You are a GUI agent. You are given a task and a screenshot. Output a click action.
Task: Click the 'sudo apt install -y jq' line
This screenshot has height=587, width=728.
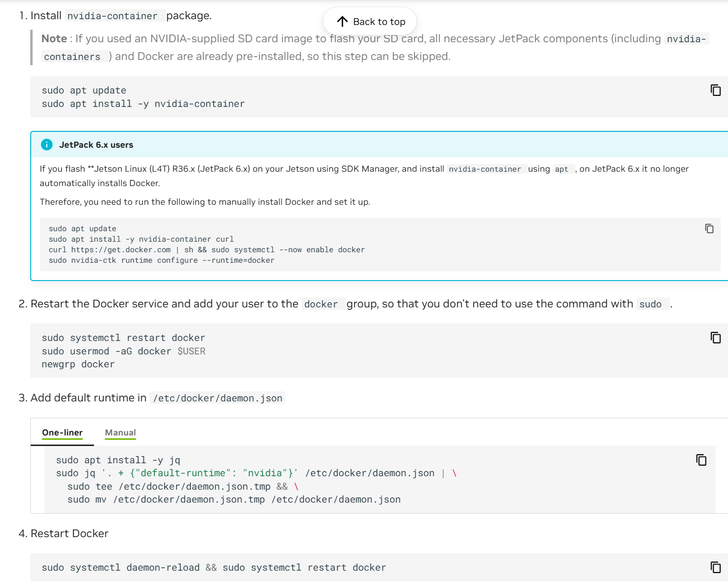click(x=118, y=460)
